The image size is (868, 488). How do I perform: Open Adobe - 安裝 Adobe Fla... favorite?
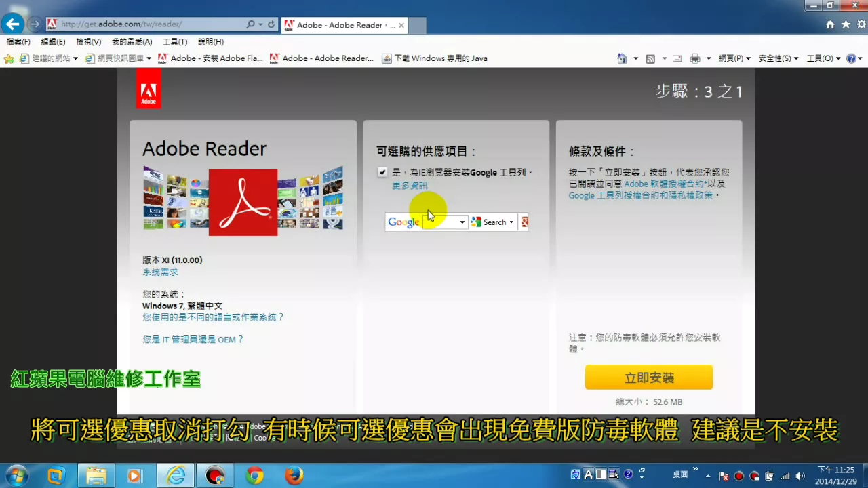(x=211, y=58)
